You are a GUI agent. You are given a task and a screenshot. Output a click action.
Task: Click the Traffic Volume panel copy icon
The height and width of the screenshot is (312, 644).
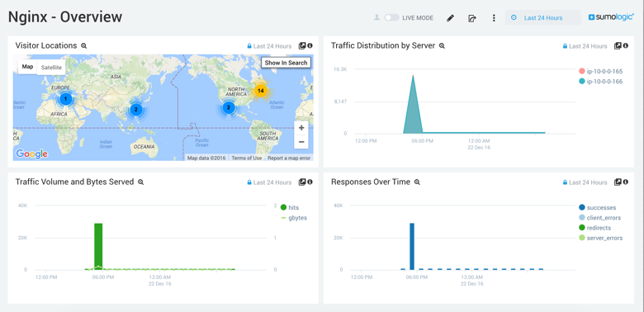302,182
